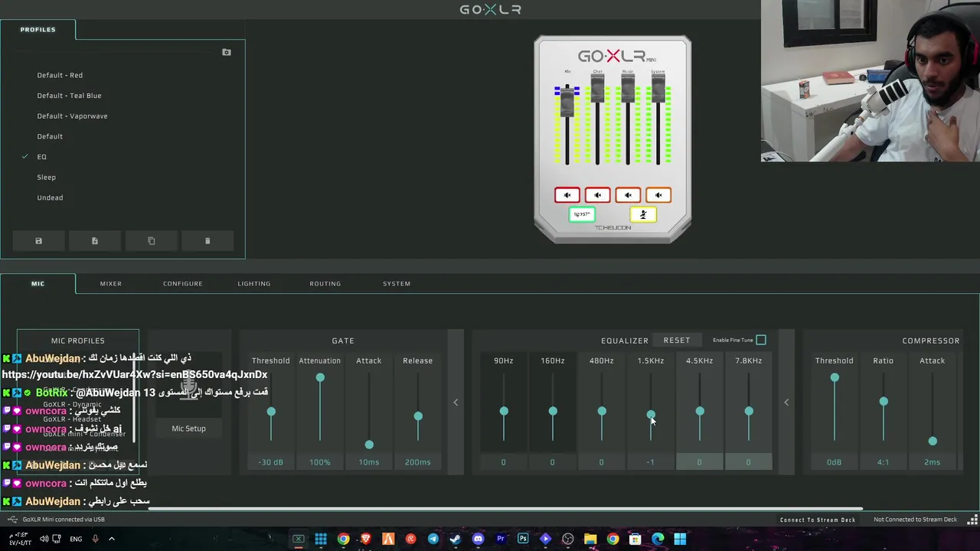Click the Compressor Ratio slider handle
The height and width of the screenshot is (551, 980).
pyautogui.click(x=884, y=401)
